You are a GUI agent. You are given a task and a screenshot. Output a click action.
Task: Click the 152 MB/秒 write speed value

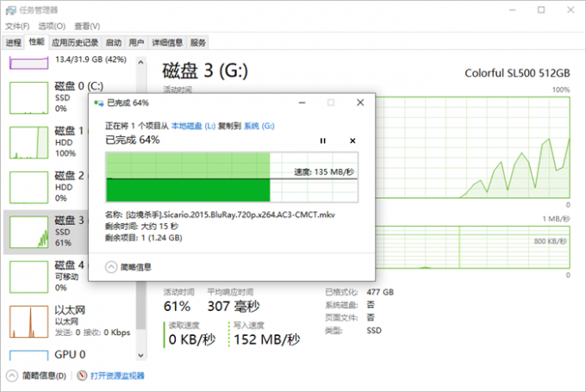click(x=267, y=339)
